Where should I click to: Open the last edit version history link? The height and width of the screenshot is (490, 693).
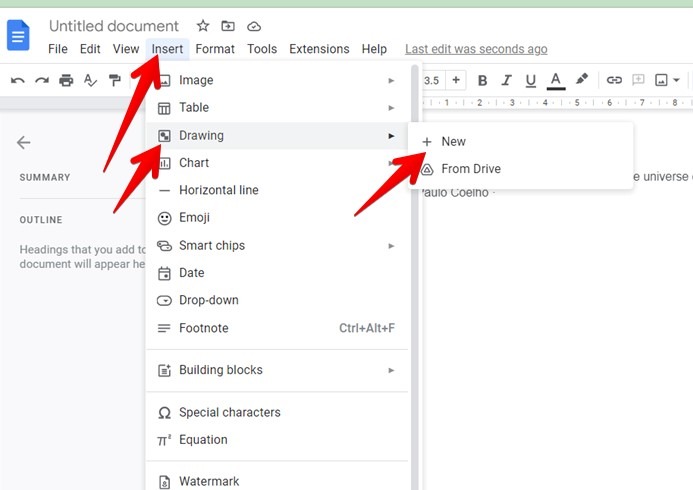point(476,49)
